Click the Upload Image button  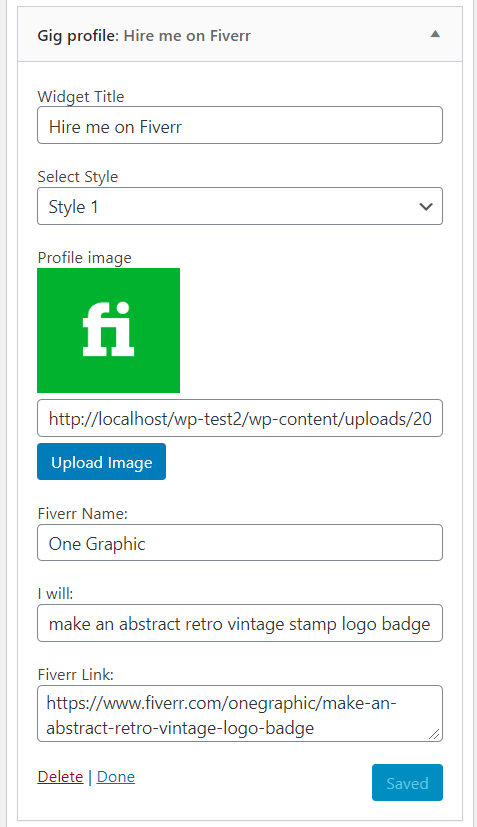point(101,461)
